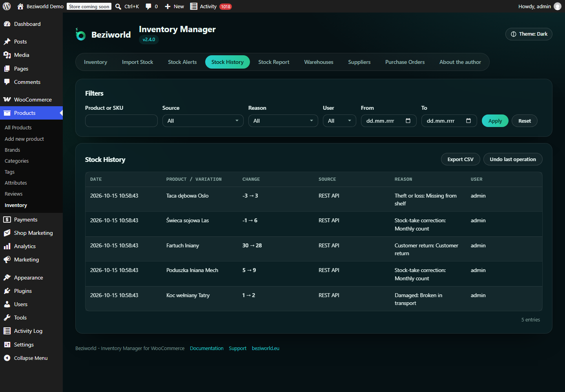Switch to the Stock Report tab
The image size is (565, 392).
pyautogui.click(x=274, y=62)
